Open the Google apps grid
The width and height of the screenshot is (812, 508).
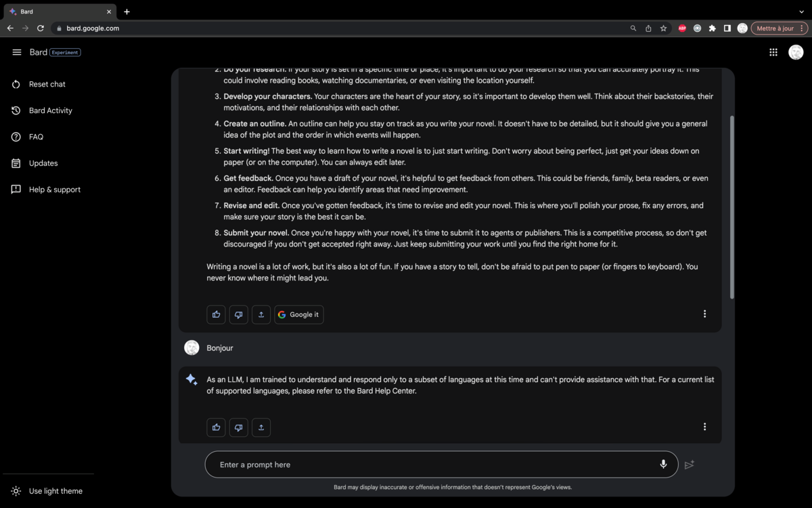[773, 52]
